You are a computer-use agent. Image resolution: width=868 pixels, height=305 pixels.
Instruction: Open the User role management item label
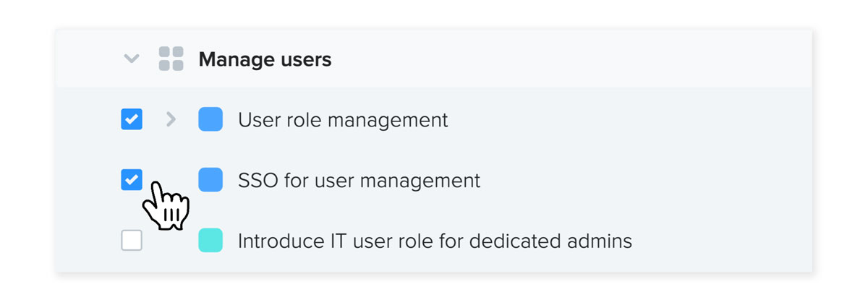343,120
